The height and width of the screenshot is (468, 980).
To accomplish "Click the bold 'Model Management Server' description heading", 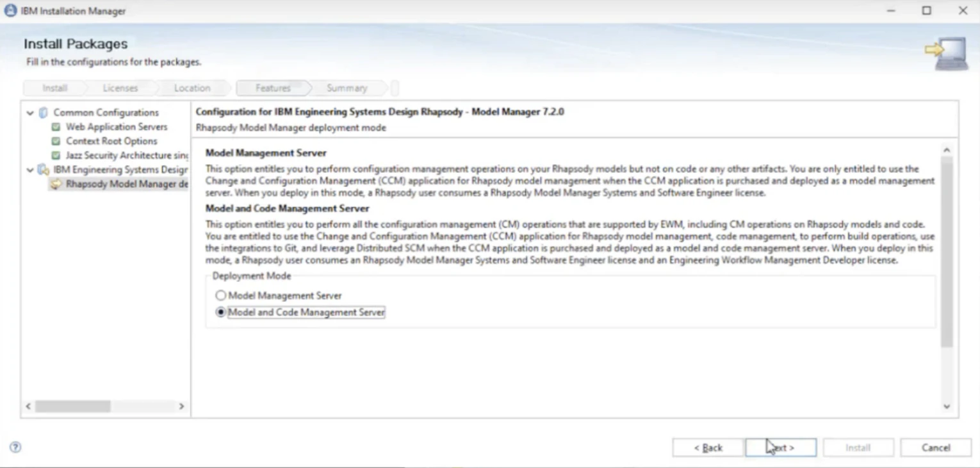I will (x=266, y=153).
